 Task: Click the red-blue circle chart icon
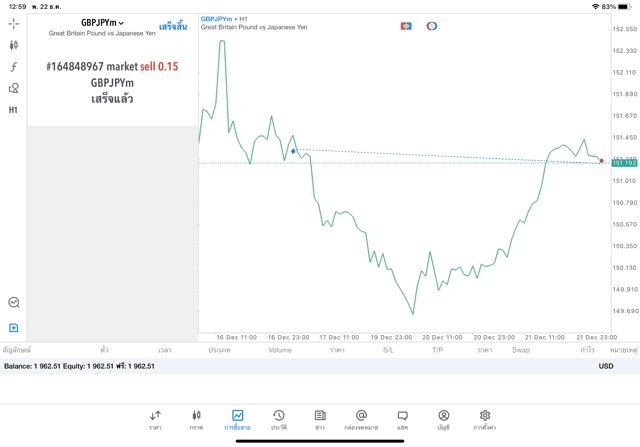click(x=432, y=26)
